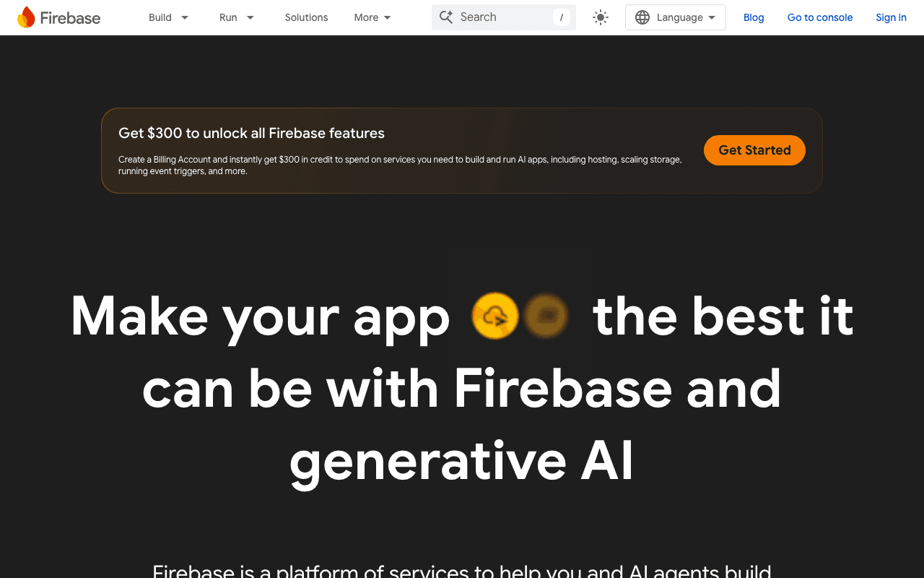The image size is (924, 578).
Task: Open the Solutions menu item
Action: (x=306, y=17)
